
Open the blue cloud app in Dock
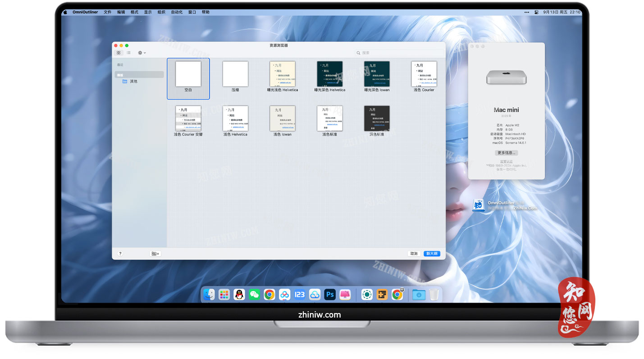click(315, 295)
